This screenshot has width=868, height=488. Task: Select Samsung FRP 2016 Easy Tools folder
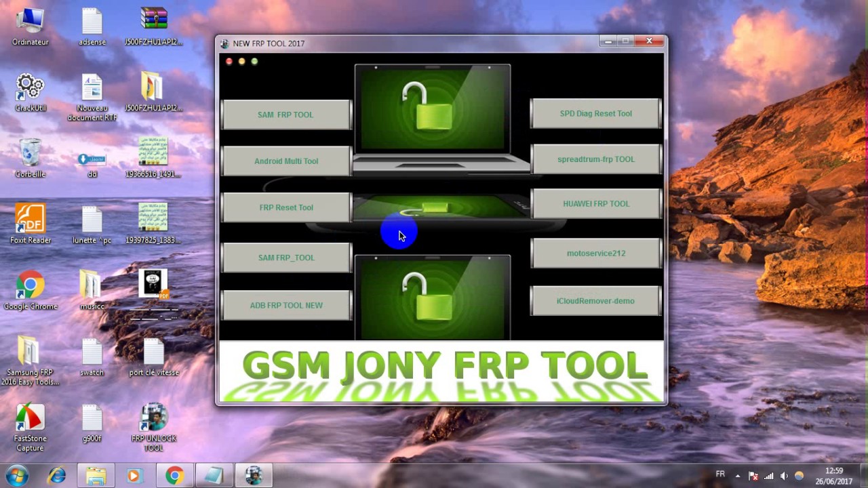(31, 361)
